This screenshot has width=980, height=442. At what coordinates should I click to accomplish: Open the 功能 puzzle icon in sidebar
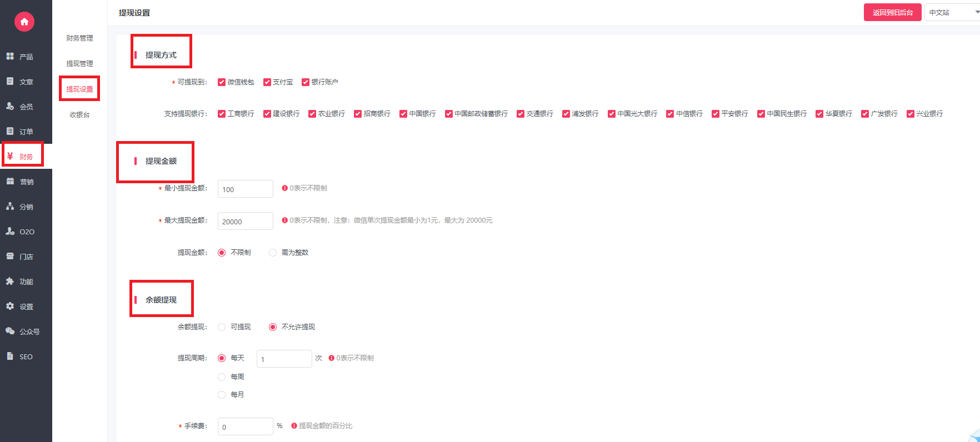coord(10,281)
